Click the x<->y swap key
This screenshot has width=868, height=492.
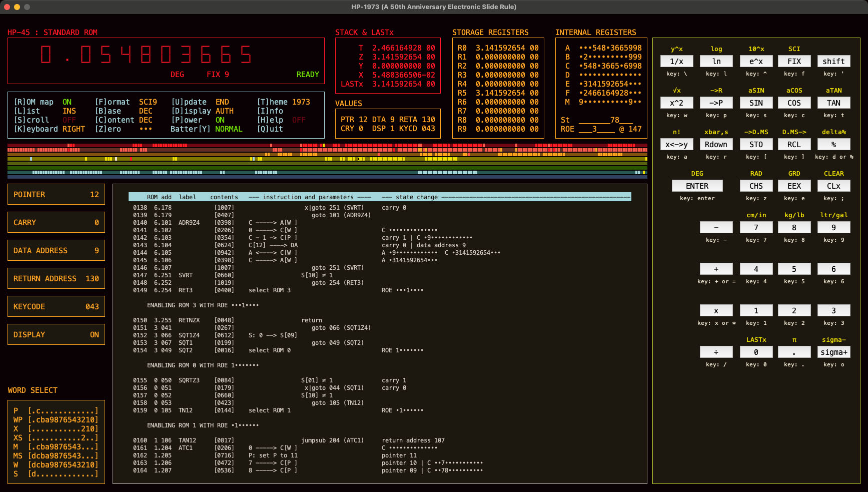click(676, 145)
